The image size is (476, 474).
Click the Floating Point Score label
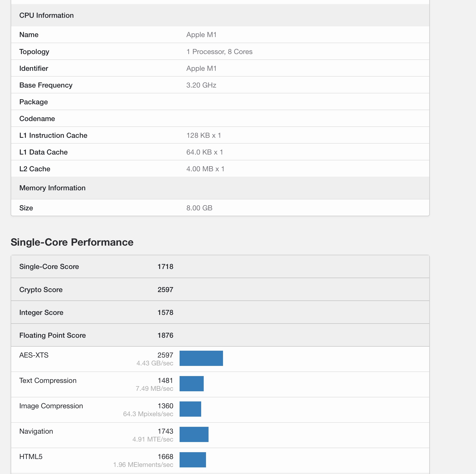click(53, 335)
